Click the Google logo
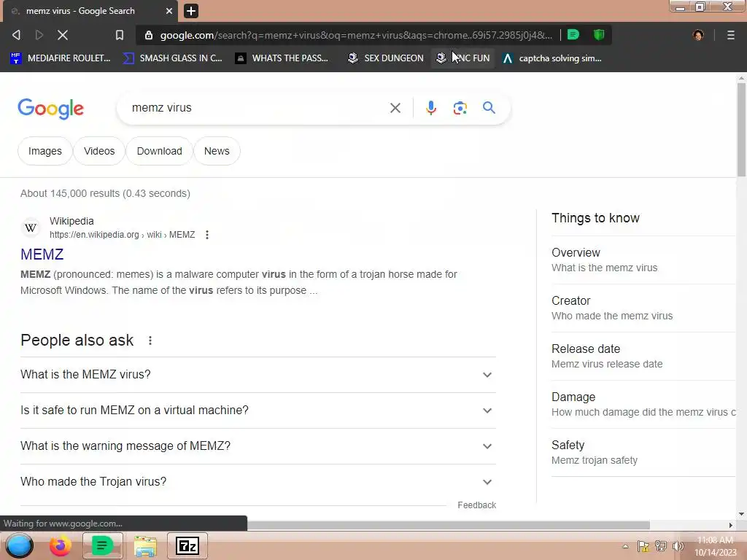The height and width of the screenshot is (560, 747). click(51, 109)
